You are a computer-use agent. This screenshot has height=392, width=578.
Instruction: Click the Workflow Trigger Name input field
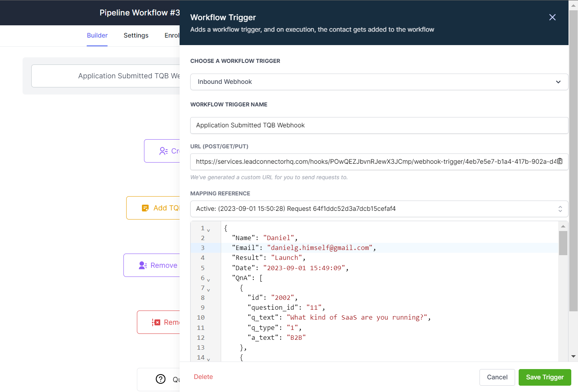[379, 125]
